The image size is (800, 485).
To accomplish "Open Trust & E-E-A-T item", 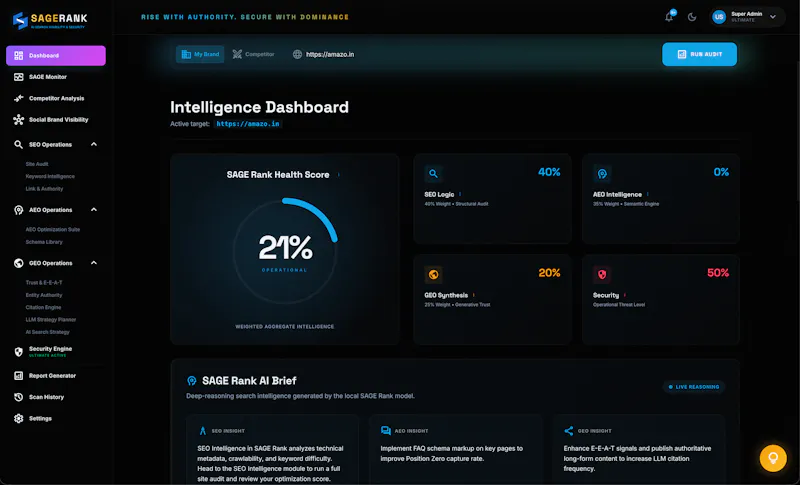I will (x=44, y=283).
